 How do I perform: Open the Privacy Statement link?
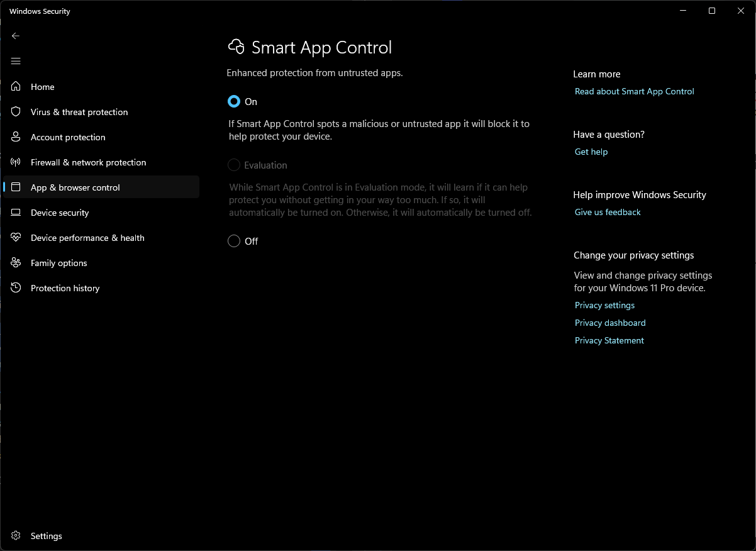[x=609, y=340]
